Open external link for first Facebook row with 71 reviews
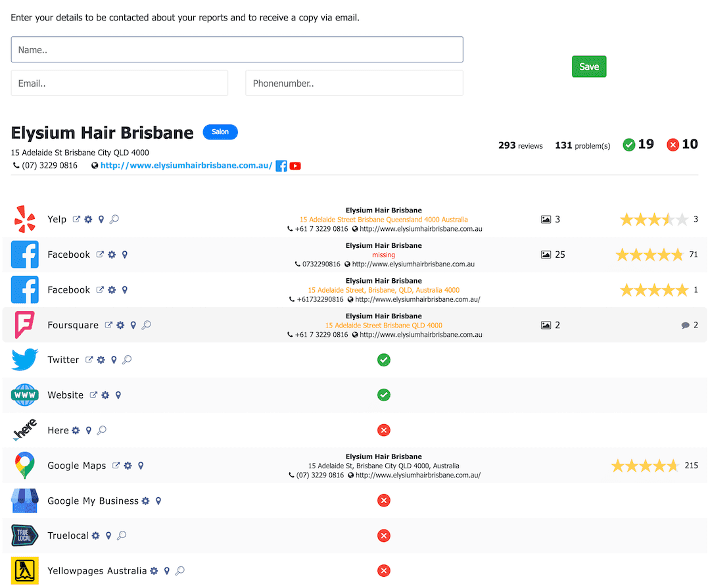The width and height of the screenshot is (710, 588). click(x=100, y=255)
